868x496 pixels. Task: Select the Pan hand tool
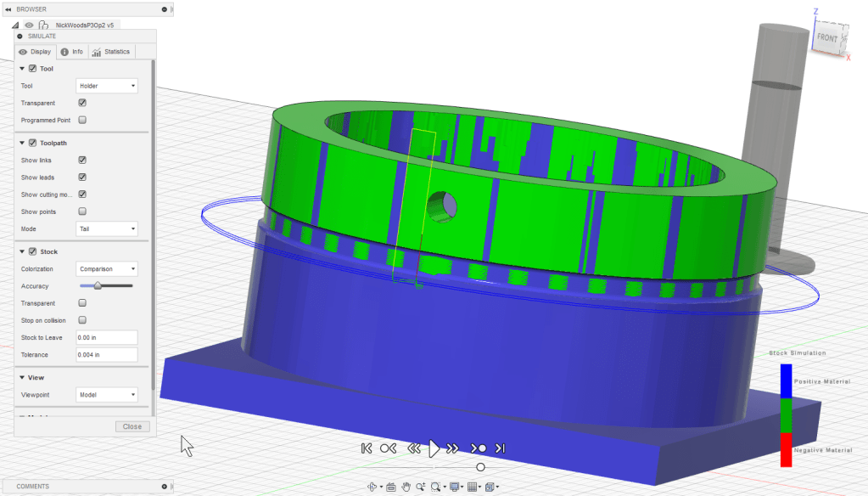406,487
